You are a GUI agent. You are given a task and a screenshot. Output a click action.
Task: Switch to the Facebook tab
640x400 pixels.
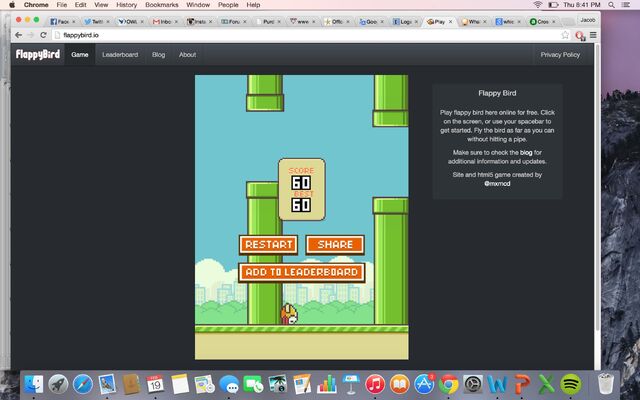[61, 22]
